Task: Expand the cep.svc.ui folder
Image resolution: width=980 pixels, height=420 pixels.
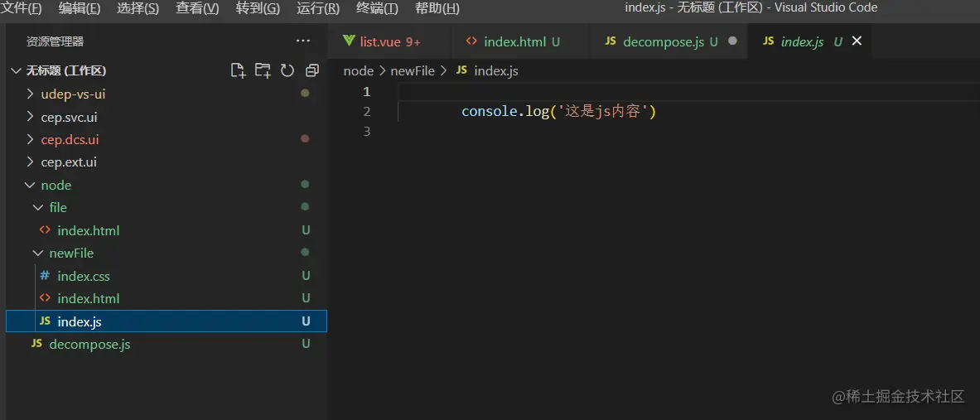Action: (167, 117)
